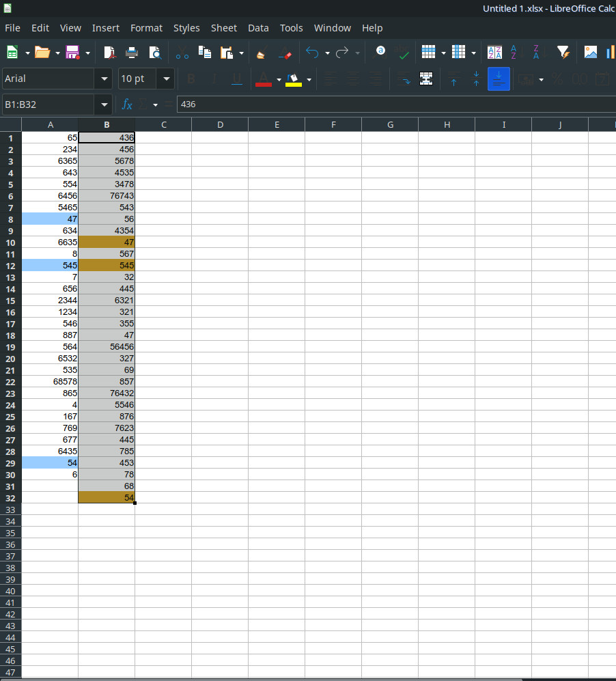Image resolution: width=616 pixels, height=681 pixels.
Task: Toggle Align Bottom
Action: [x=499, y=79]
